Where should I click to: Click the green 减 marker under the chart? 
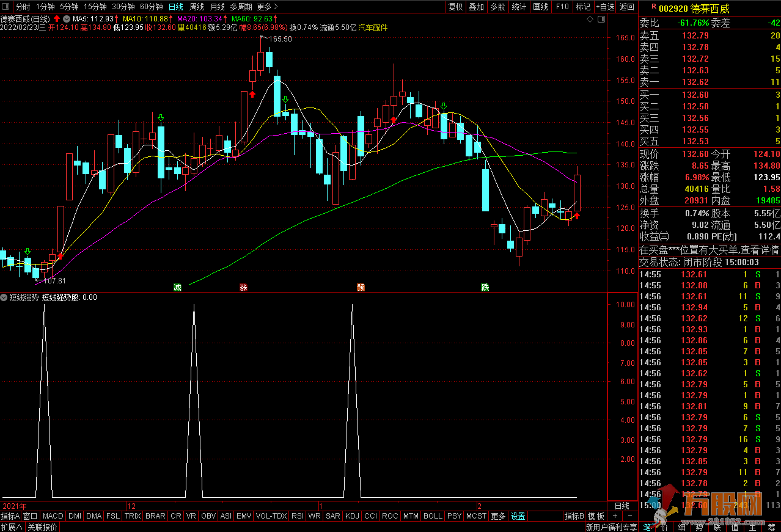tap(178, 287)
